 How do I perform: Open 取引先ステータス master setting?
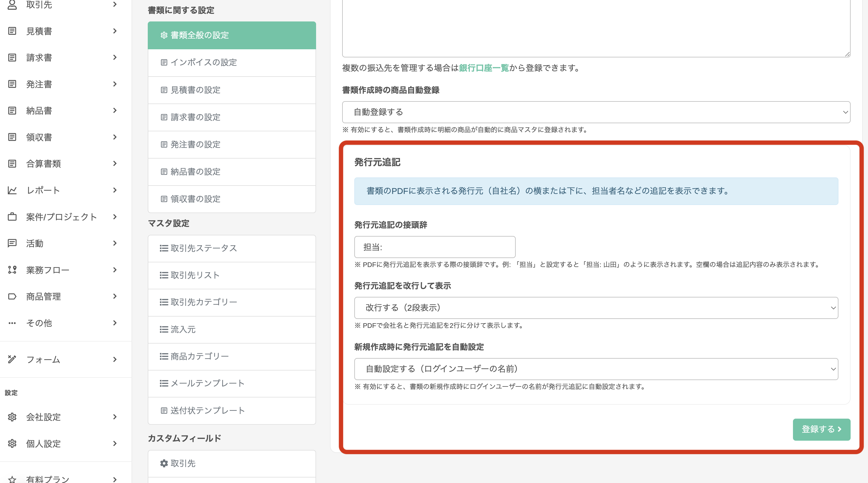pos(232,248)
